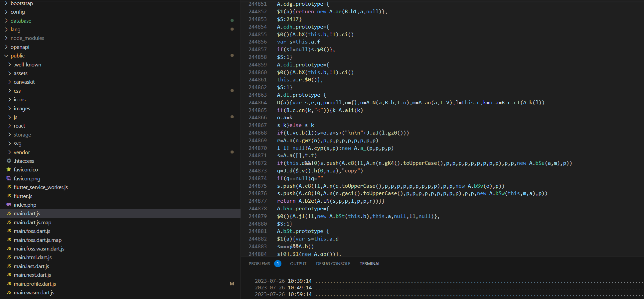Click the JS icon beside flutter.js
The height and width of the screenshot is (299, 644).
9,196
